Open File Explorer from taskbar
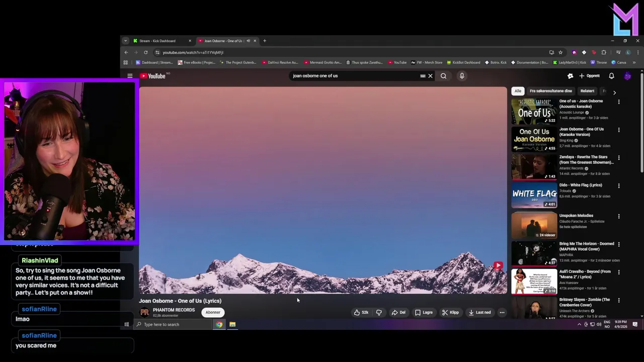This screenshot has width=644, height=362. point(232,324)
